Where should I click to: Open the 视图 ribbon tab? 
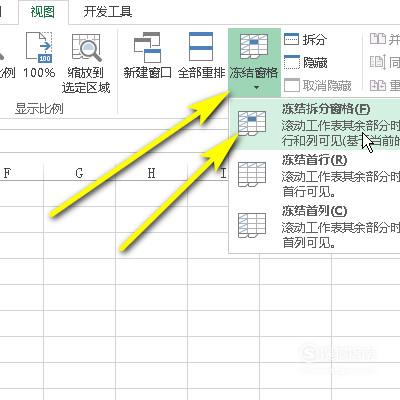(x=42, y=12)
